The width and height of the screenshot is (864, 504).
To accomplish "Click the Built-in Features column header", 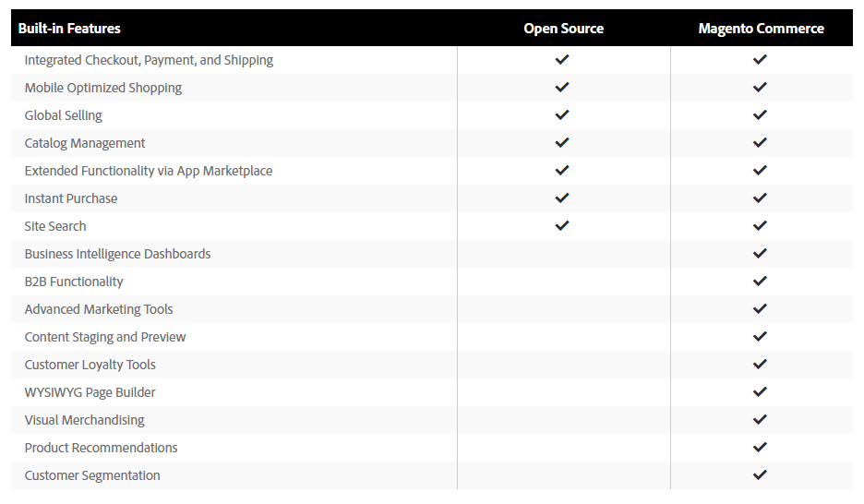I will [x=69, y=29].
